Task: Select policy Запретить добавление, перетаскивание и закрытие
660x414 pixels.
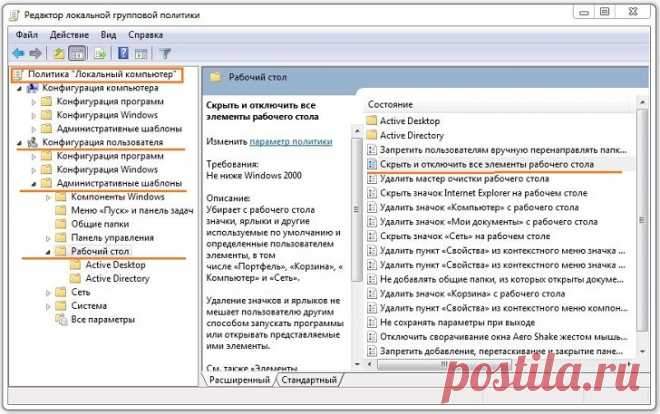Action: pos(500,351)
